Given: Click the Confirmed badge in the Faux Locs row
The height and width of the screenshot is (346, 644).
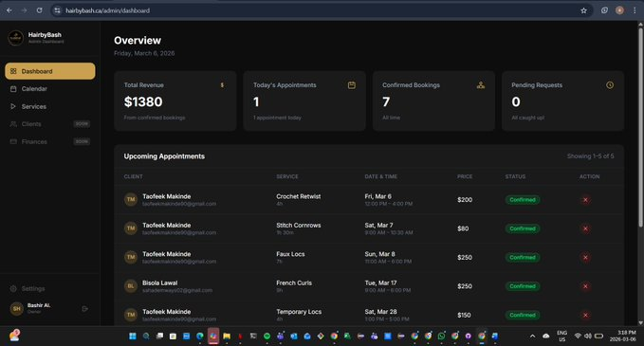Looking at the screenshot, I should [x=523, y=257].
